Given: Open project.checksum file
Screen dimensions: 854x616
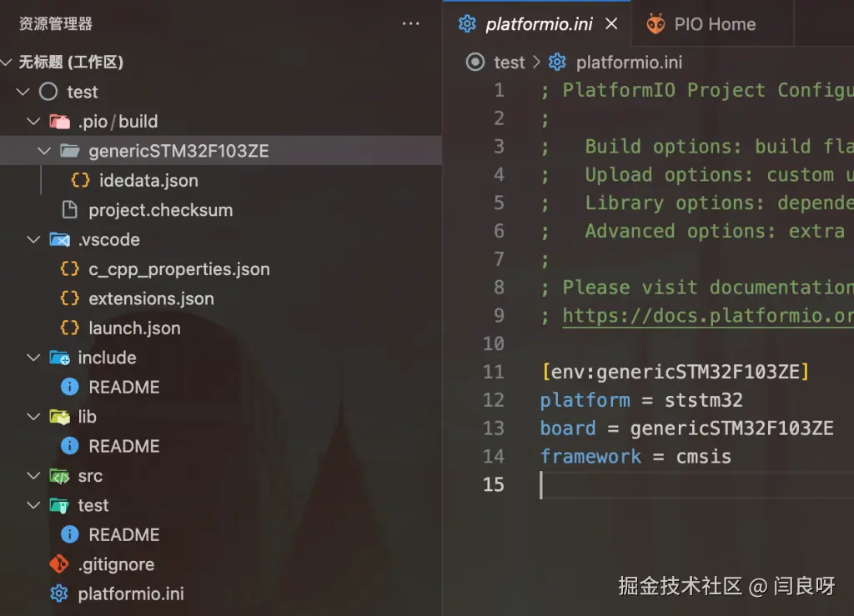Looking at the screenshot, I should point(161,210).
